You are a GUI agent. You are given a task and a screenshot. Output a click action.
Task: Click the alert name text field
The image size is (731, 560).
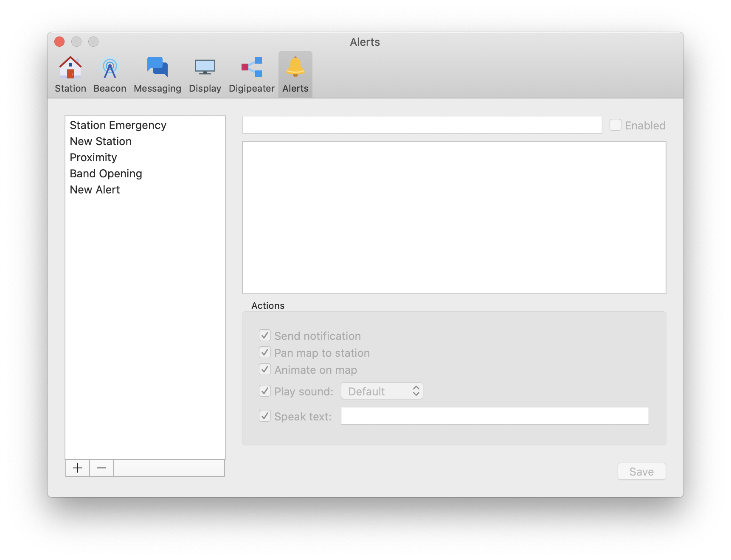tap(422, 125)
